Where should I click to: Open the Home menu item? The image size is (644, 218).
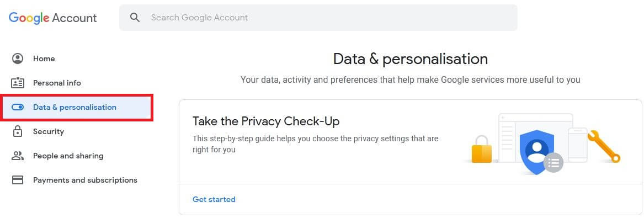point(44,59)
